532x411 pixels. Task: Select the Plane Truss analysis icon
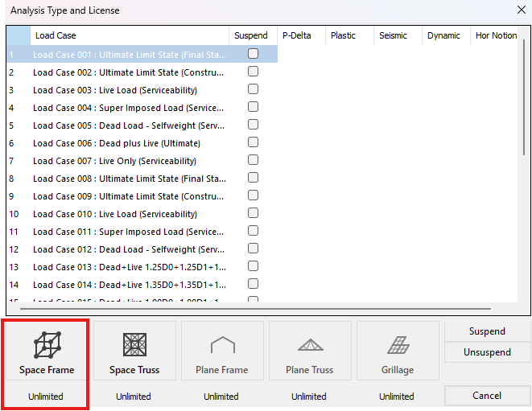[x=311, y=344]
